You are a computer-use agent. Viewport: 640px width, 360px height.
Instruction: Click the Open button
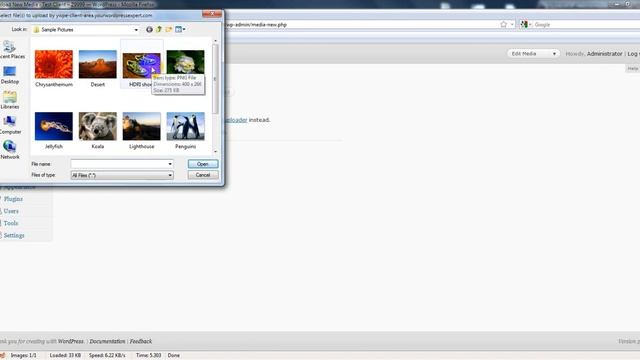tap(203, 164)
